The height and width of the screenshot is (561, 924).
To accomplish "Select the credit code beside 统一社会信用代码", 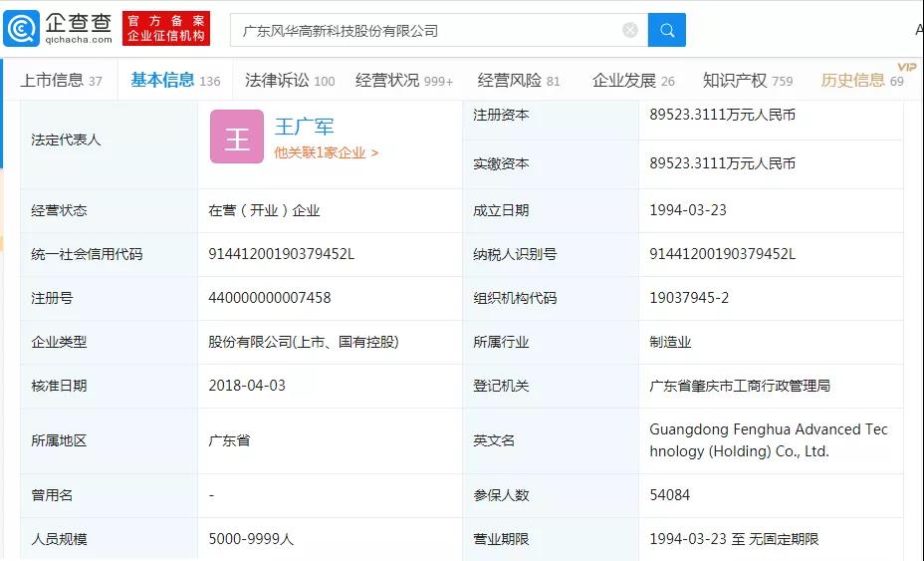I will [x=282, y=254].
